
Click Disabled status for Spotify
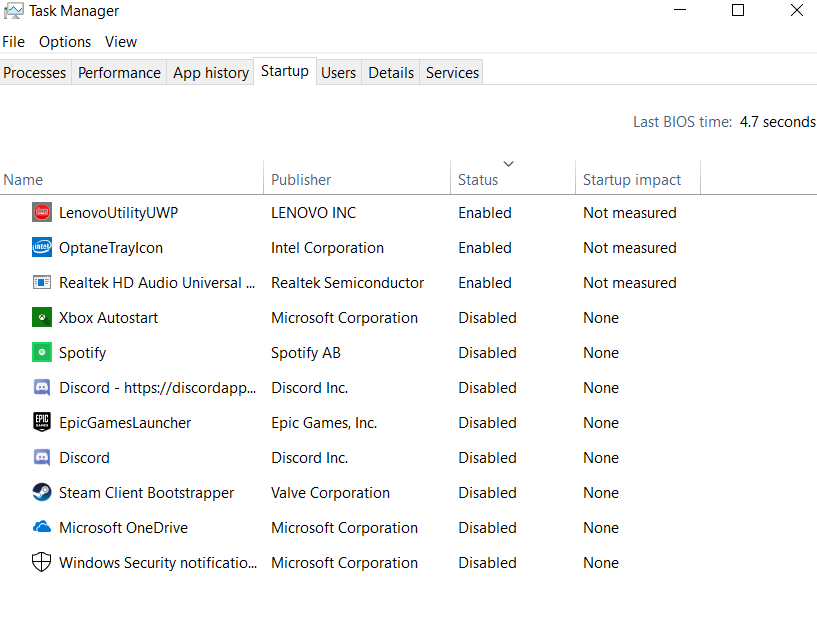(487, 353)
